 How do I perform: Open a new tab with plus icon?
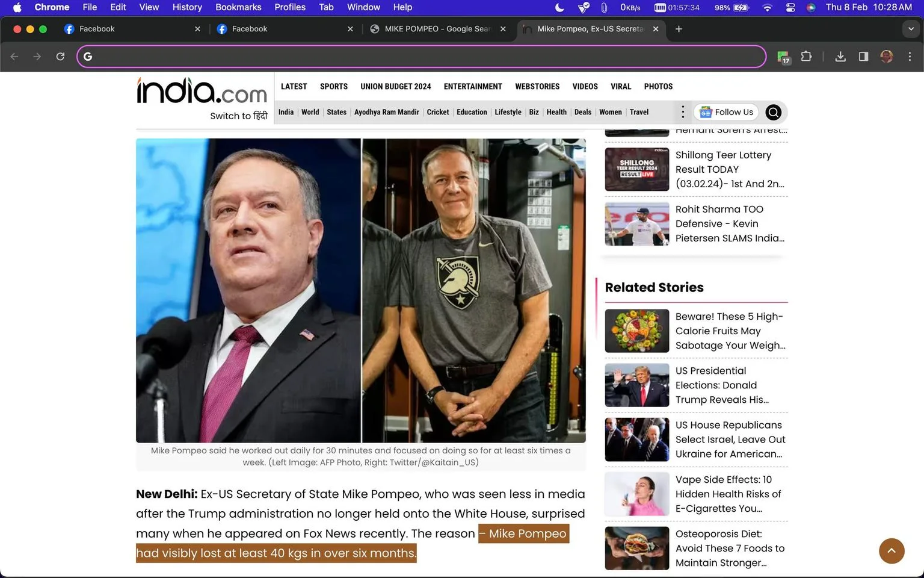coord(679,29)
